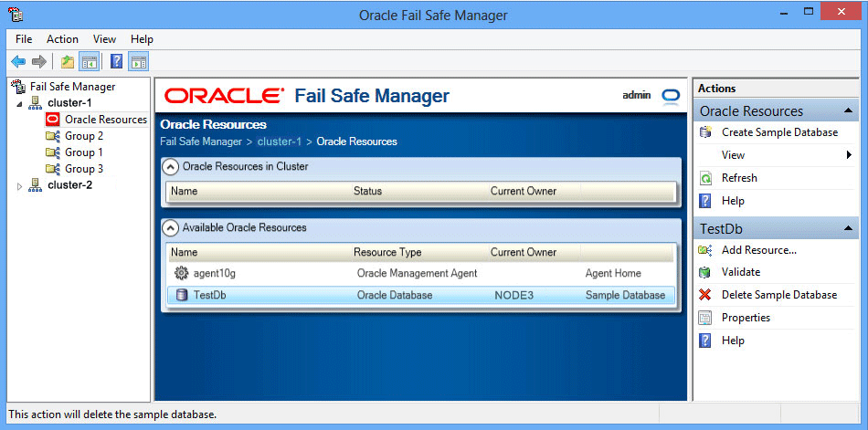Select the TestDb resource row name

pyautogui.click(x=209, y=296)
